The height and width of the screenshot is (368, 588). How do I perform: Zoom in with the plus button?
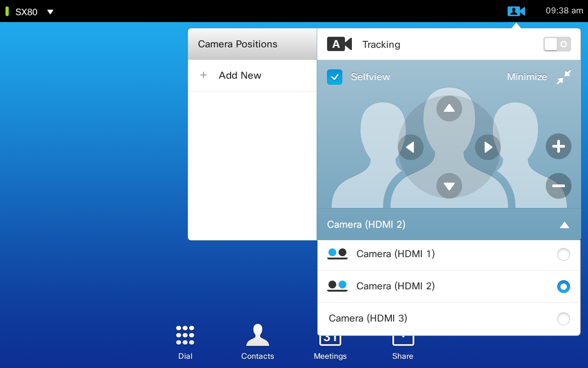(x=559, y=147)
